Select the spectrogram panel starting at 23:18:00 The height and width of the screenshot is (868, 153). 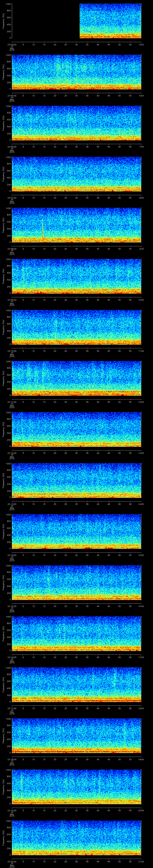click(x=76, y=736)
